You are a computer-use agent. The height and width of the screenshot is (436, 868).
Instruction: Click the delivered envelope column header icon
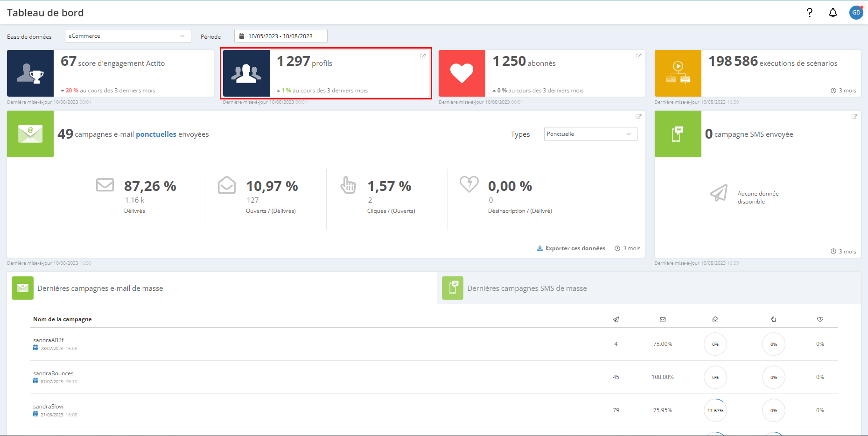663,319
